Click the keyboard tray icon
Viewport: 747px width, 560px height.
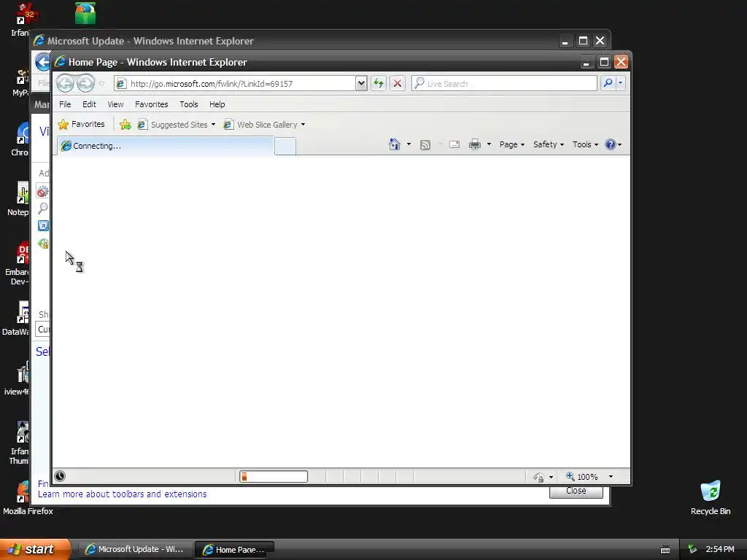click(x=665, y=550)
